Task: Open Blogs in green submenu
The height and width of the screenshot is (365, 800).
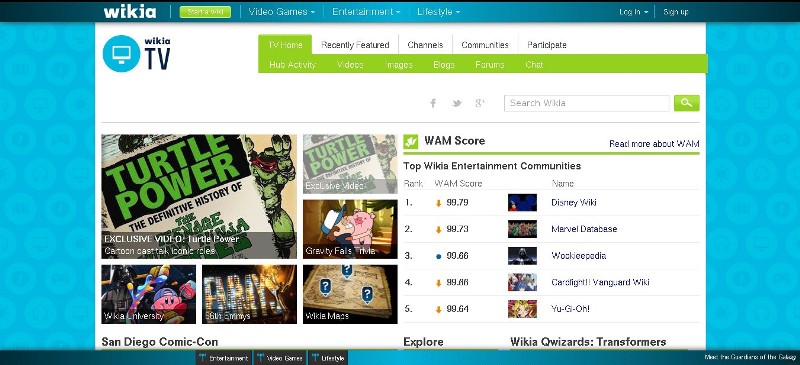Action: click(444, 65)
